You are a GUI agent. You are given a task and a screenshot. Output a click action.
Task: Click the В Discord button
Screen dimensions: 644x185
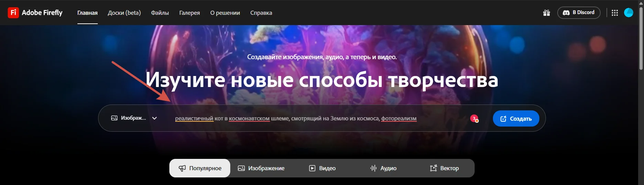[579, 13]
